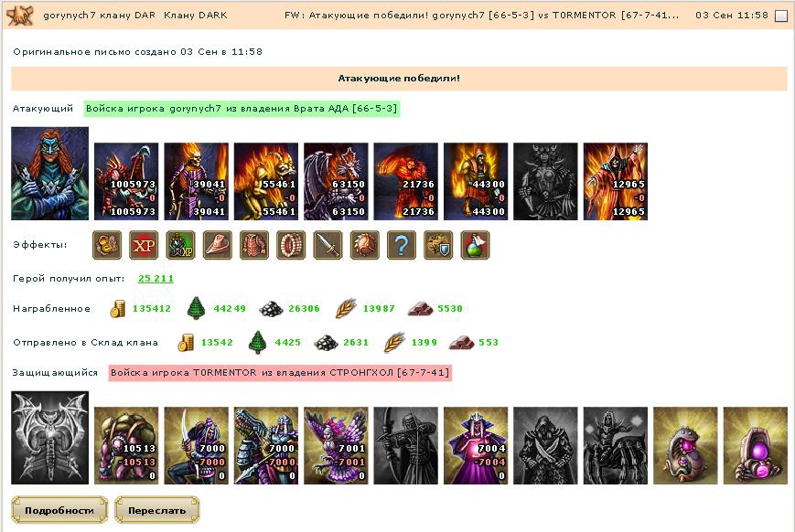Click the gold coins with shield effect icon
Viewport: 795px width, 532px height.
(438, 245)
